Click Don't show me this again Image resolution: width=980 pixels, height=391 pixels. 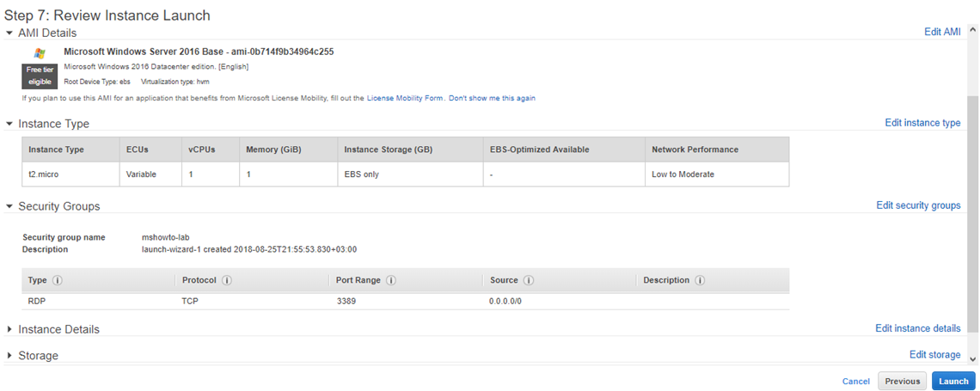492,98
